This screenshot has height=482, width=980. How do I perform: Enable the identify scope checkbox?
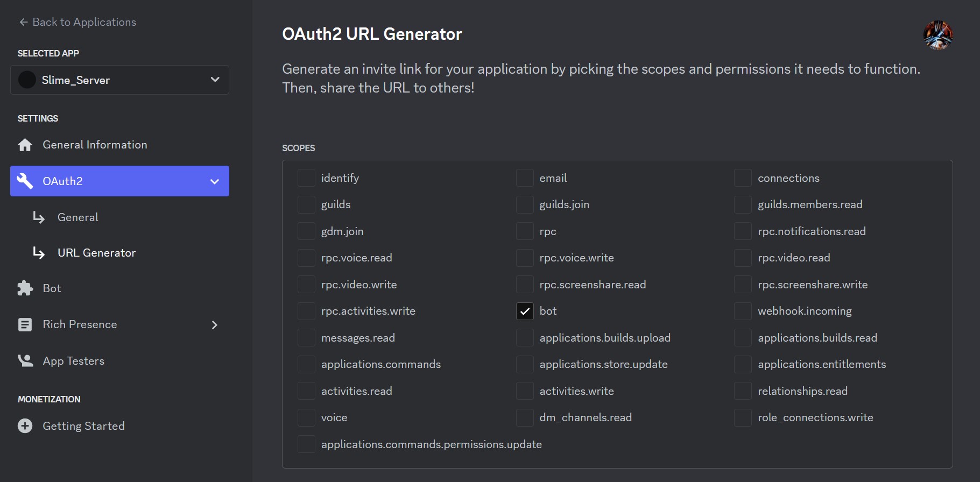pyautogui.click(x=306, y=178)
